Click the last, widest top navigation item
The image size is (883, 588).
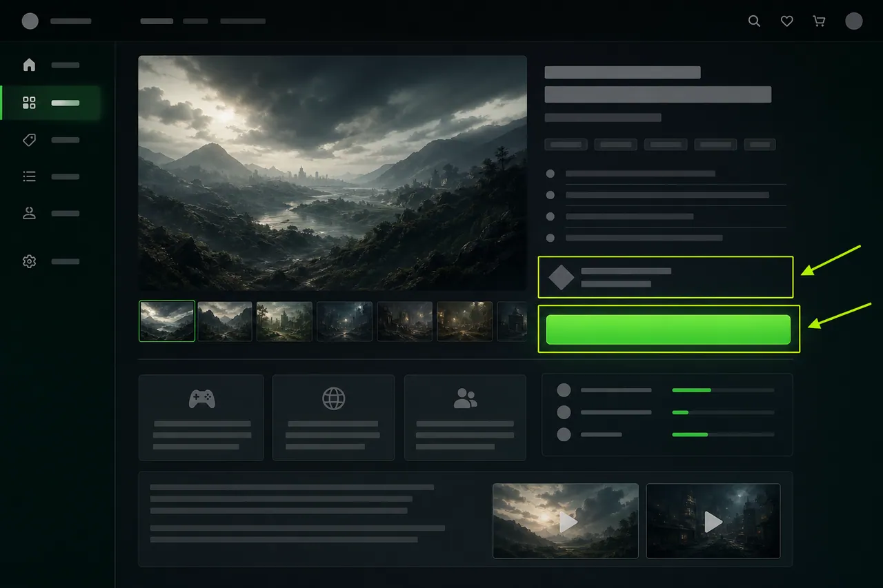click(243, 21)
